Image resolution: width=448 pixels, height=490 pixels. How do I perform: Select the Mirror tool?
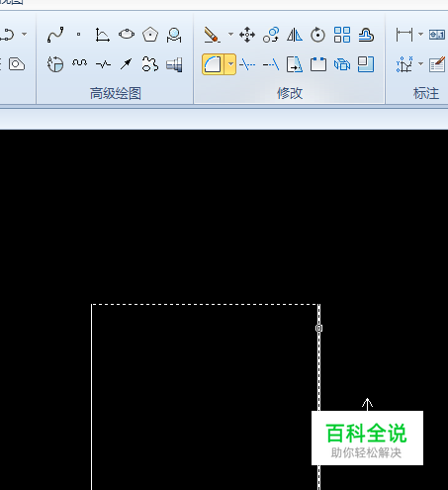295,35
